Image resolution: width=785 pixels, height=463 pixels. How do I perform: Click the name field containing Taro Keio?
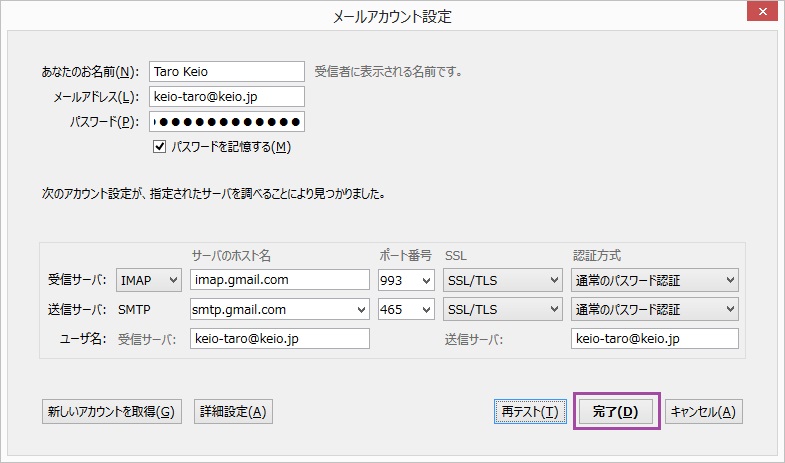pos(226,72)
